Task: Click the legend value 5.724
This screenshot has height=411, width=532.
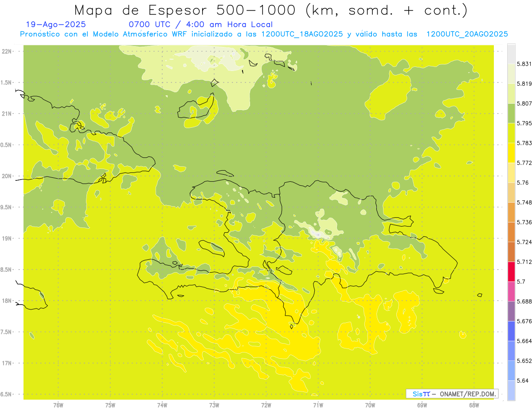Action: click(524, 242)
